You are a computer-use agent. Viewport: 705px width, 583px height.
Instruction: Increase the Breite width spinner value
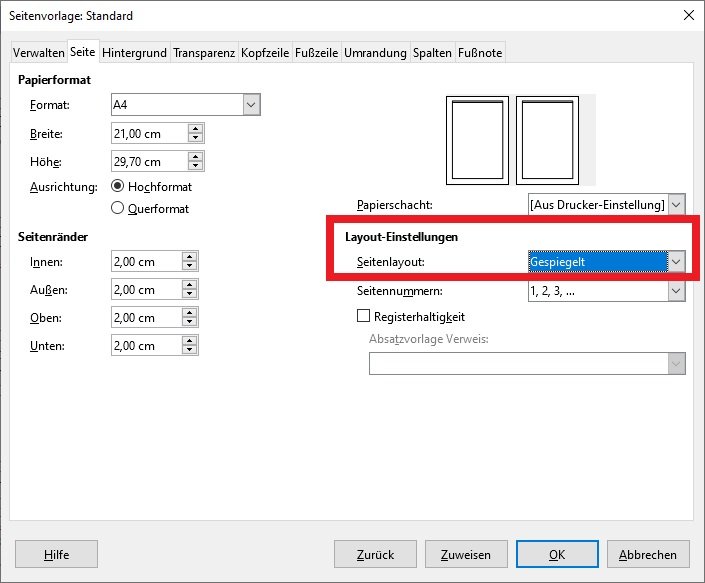tap(195, 128)
